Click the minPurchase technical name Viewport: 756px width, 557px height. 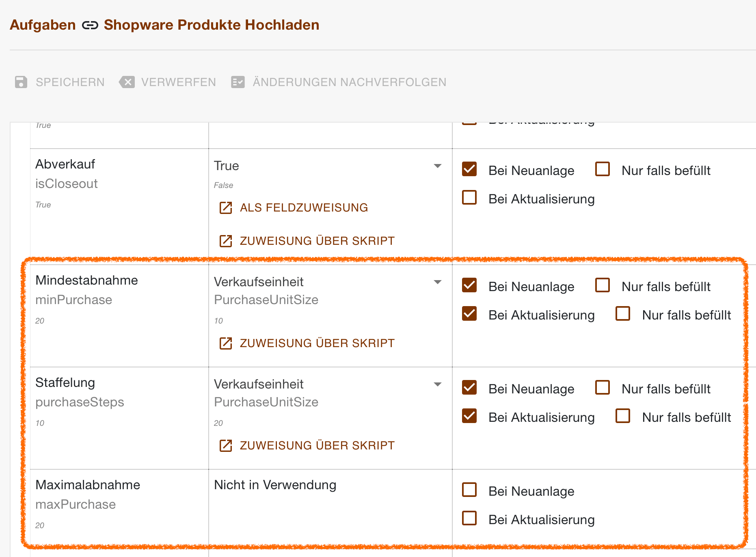[x=74, y=300]
